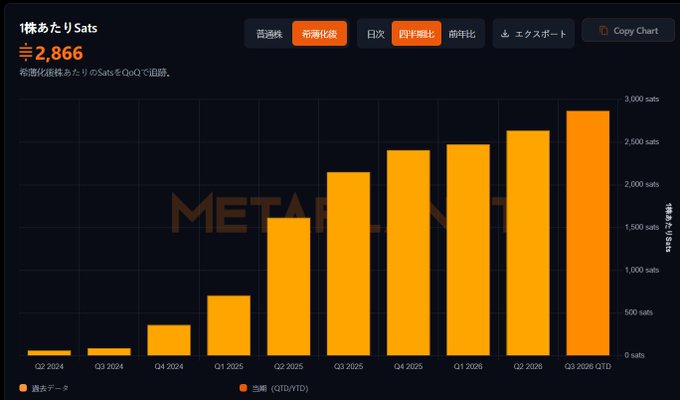Click the 1,000 sats axis label
This screenshot has height=400, width=680.
(x=641, y=270)
